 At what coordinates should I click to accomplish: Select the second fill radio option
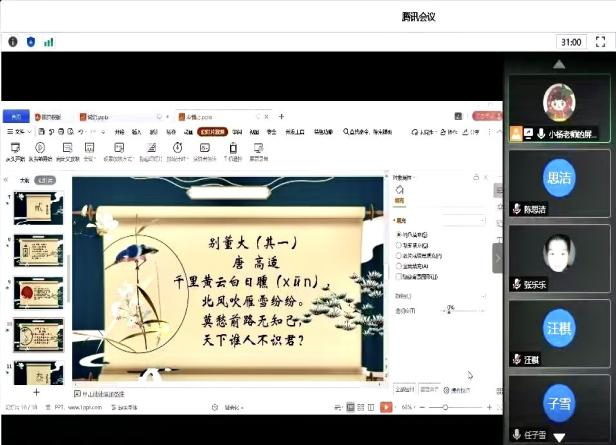click(x=399, y=244)
